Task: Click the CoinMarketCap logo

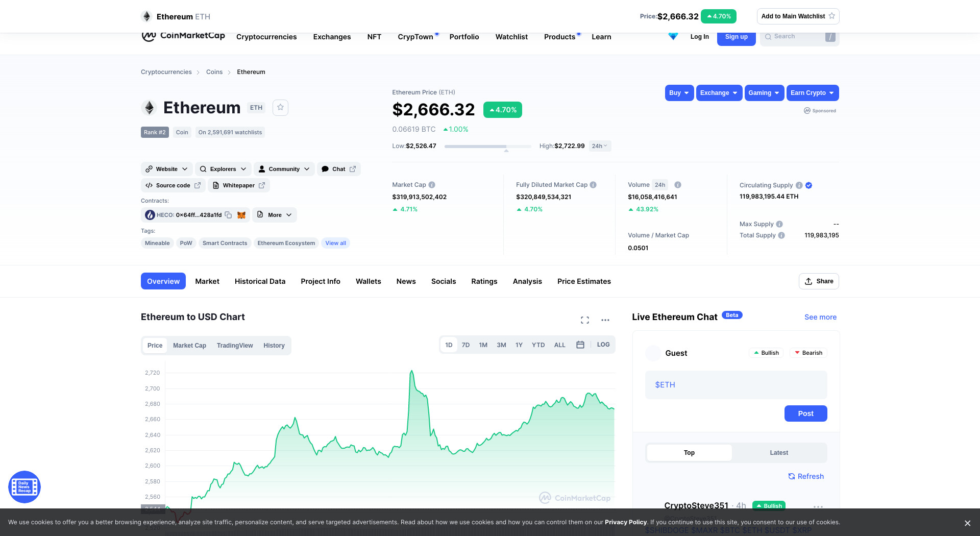Action: click(x=183, y=36)
